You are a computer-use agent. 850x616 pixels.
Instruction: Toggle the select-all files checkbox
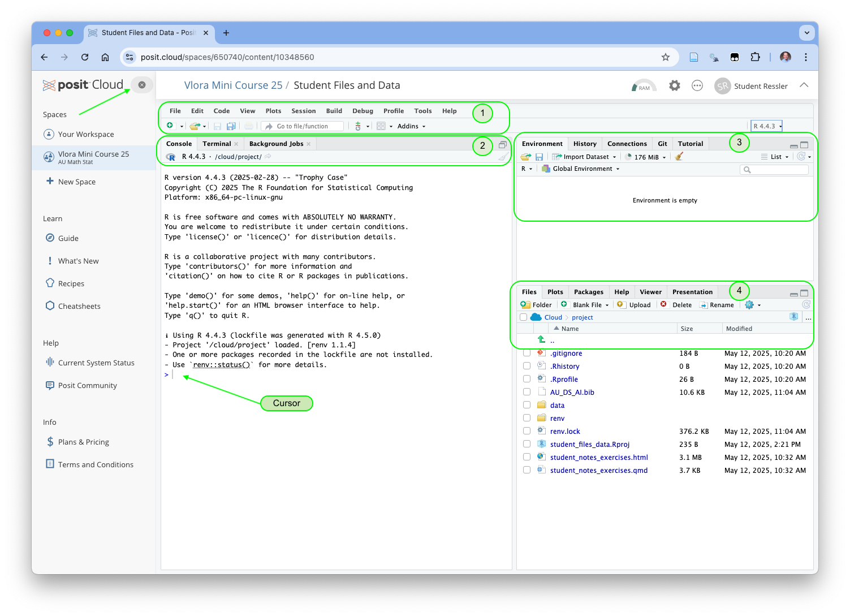pos(523,317)
